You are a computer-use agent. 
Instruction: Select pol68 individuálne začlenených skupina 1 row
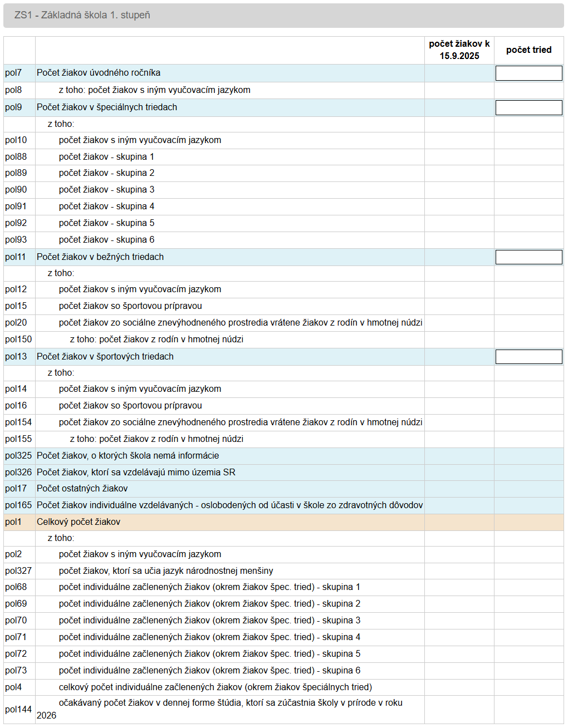click(x=209, y=587)
